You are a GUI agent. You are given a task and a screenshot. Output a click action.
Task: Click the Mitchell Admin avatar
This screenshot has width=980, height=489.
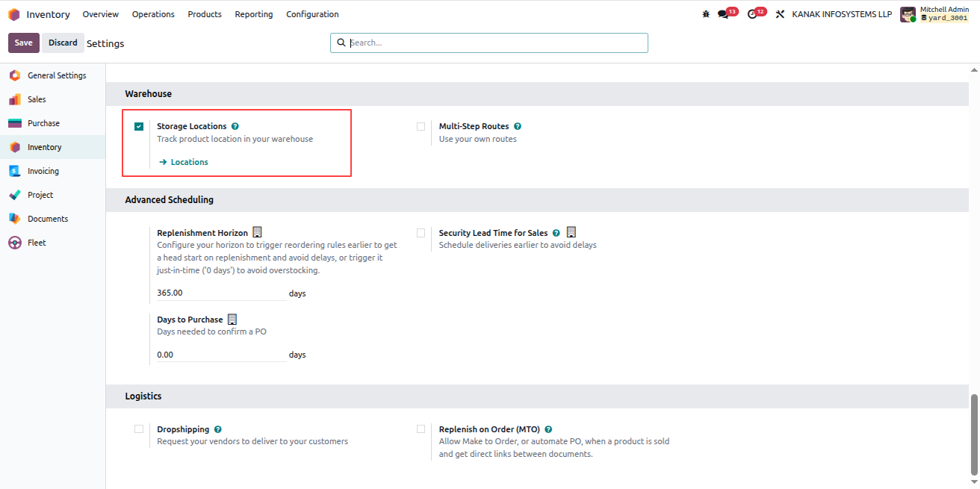click(x=908, y=14)
